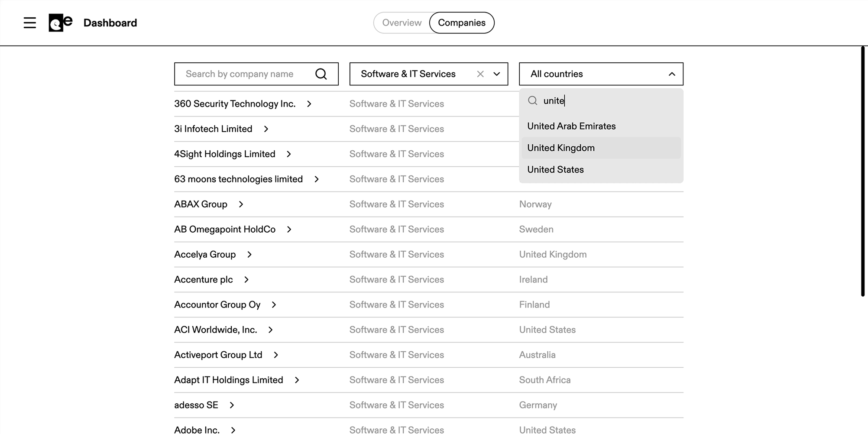Select United Kingdom from the country list
This screenshot has width=868, height=434.
click(x=560, y=148)
